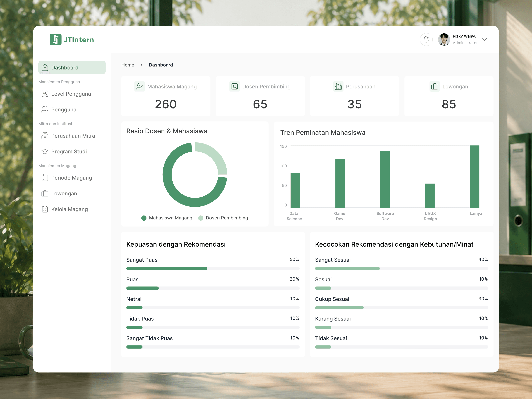Click the UI/UX Design bar
Screen dimensions: 532x399
[430, 196]
